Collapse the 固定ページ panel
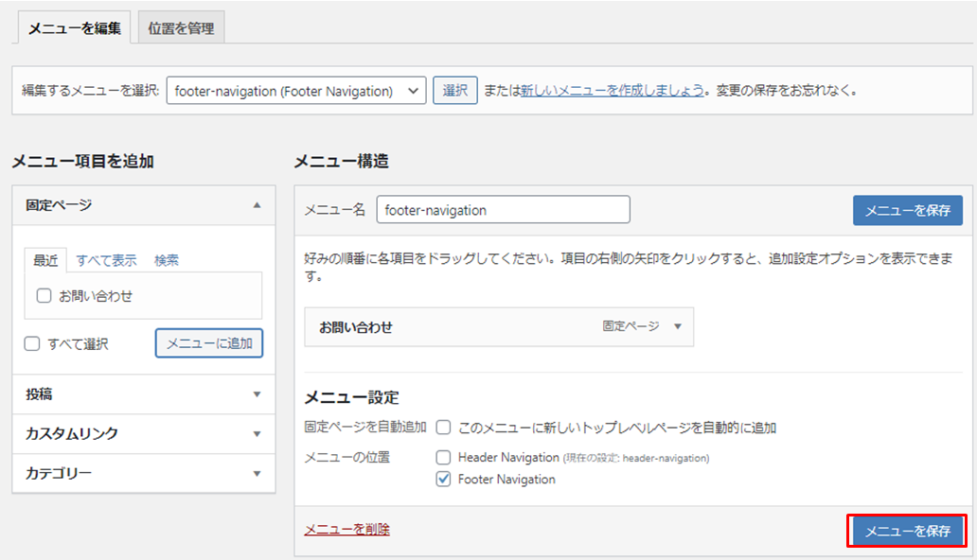 143,205
